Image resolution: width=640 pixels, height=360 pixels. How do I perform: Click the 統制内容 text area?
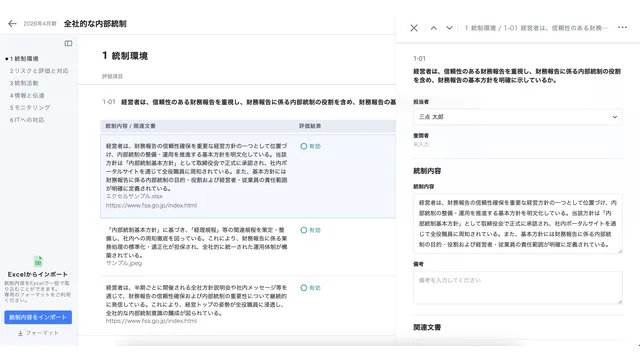pyautogui.click(x=518, y=224)
